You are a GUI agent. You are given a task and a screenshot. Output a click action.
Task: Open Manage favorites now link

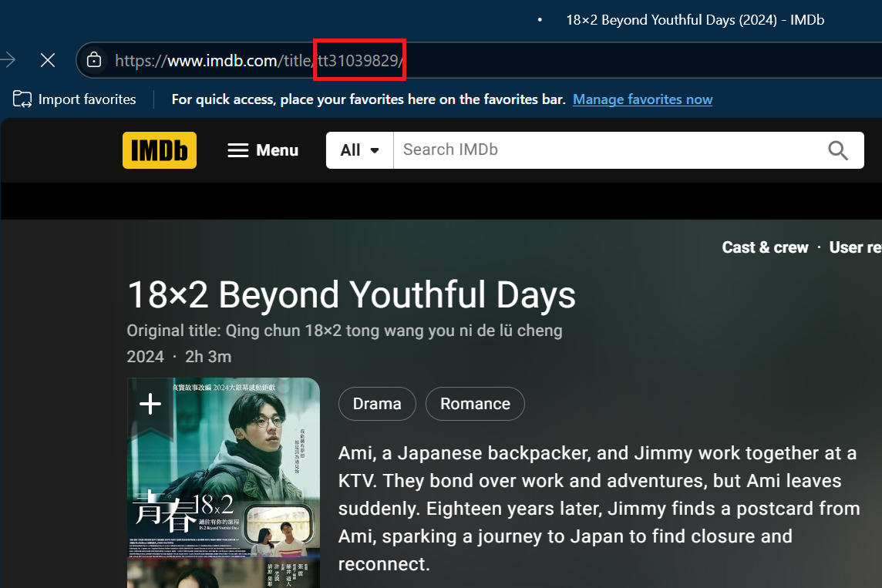(642, 99)
